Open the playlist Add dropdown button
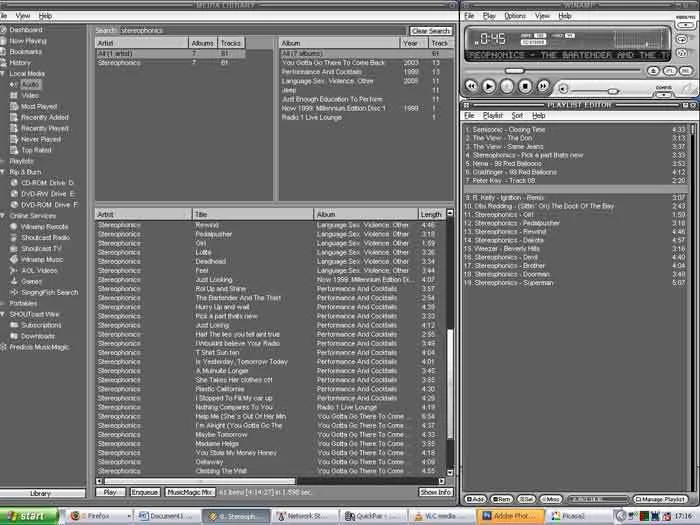 click(475, 499)
